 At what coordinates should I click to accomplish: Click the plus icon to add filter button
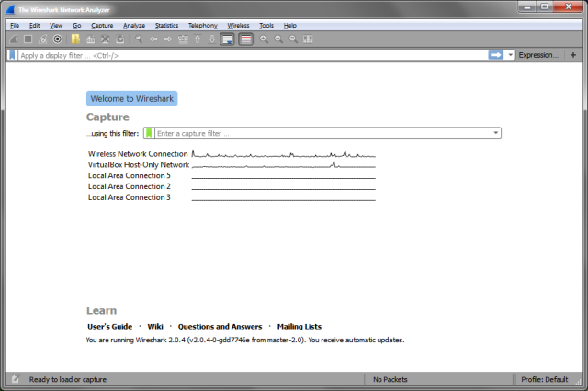click(573, 55)
